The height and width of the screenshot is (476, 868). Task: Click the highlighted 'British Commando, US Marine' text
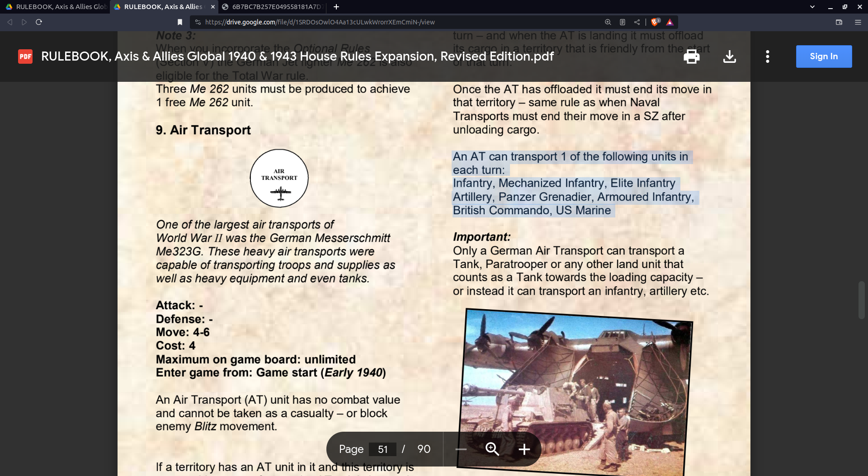532,211
